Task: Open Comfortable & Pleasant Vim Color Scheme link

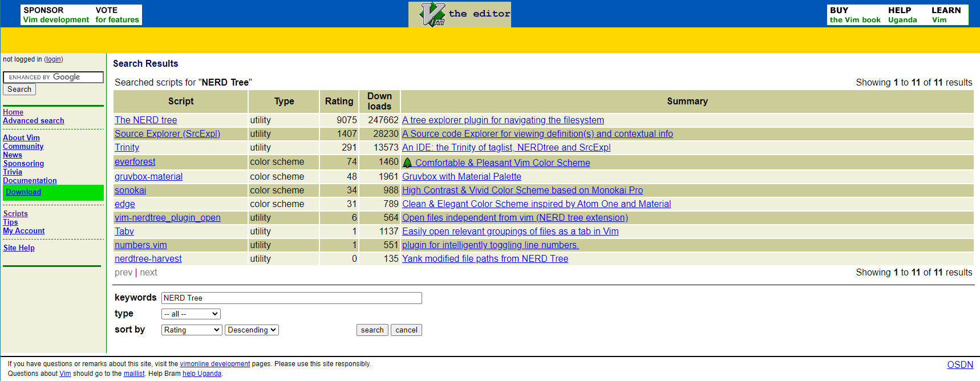Action: 503,163
